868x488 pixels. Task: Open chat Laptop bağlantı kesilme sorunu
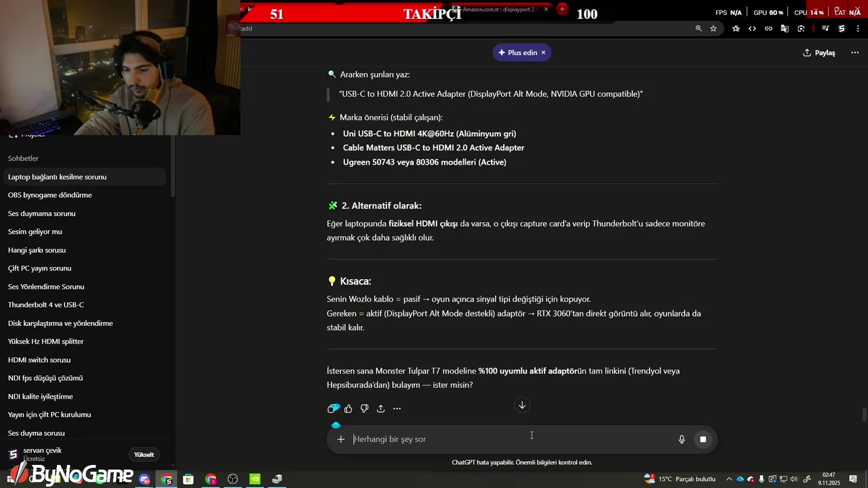click(84, 177)
